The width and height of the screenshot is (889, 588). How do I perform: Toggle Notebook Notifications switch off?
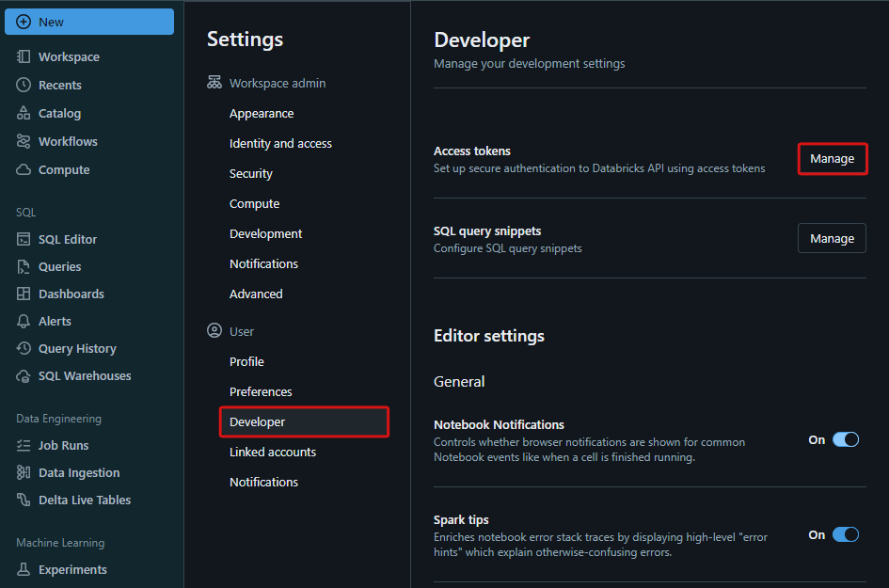(845, 439)
